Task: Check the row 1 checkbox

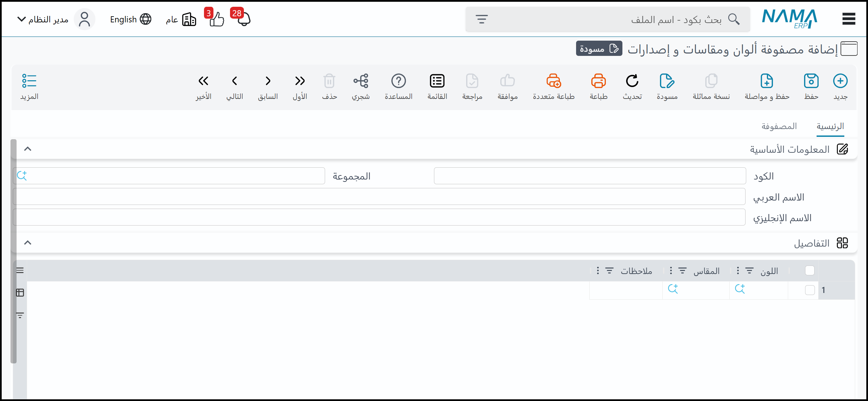Action: pos(809,290)
